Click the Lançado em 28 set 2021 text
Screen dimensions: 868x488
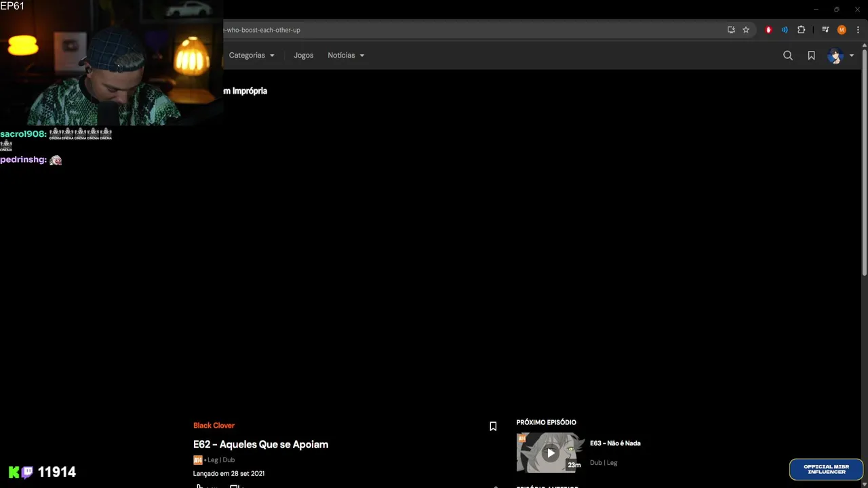229,474
